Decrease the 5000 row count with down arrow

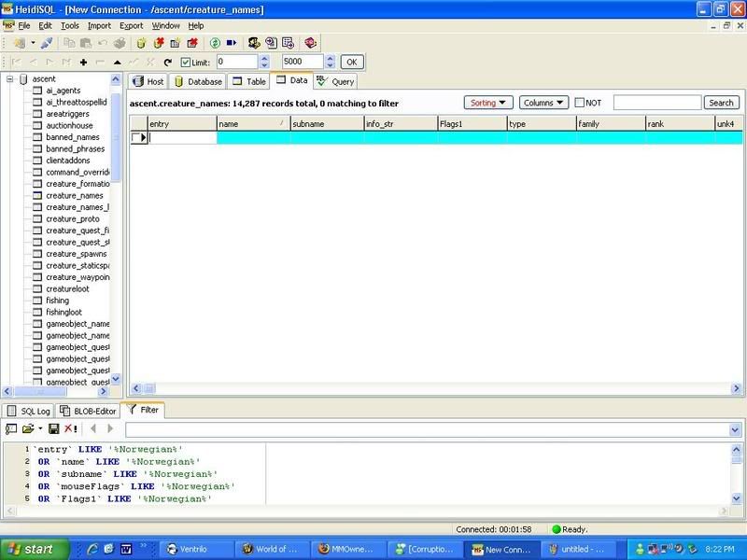pyautogui.click(x=331, y=65)
